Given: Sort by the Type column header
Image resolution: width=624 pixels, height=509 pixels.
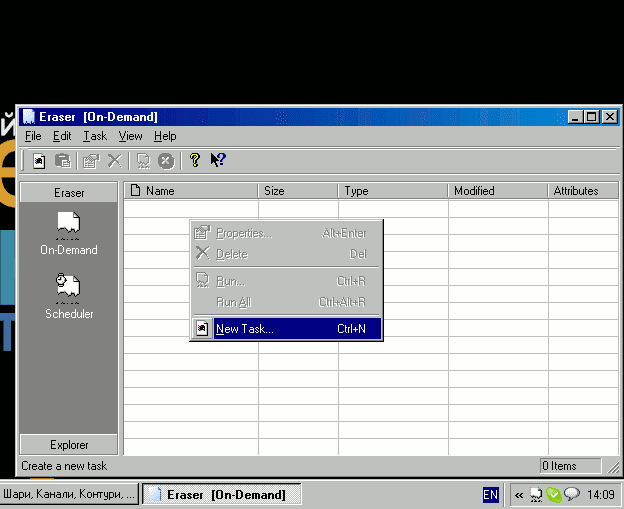Looking at the screenshot, I should click(393, 191).
